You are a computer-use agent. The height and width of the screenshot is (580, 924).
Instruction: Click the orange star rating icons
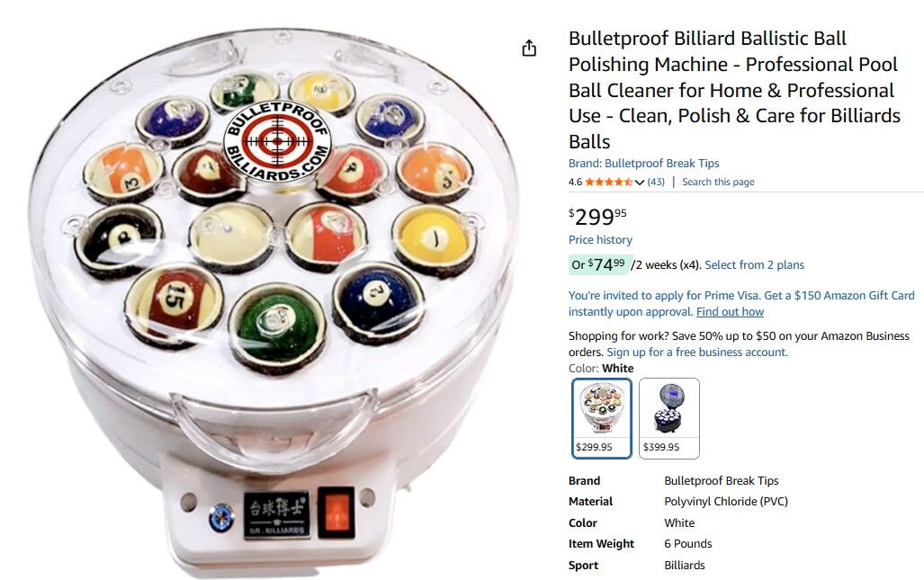point(609,182)
